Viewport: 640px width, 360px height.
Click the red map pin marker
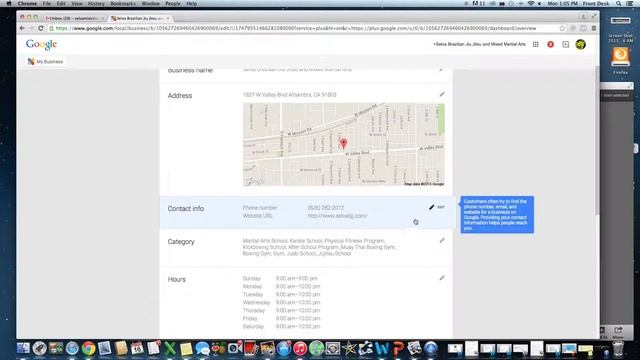[x=344, y=143]
